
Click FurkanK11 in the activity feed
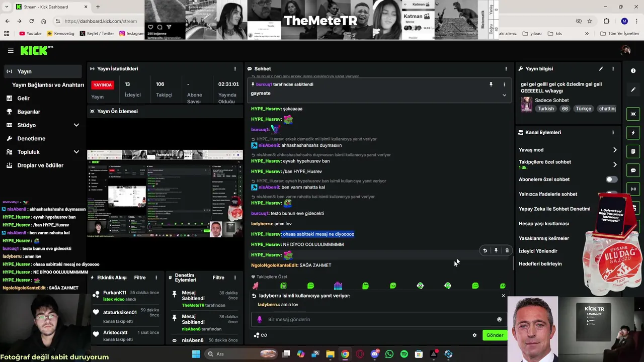(115, 293)
